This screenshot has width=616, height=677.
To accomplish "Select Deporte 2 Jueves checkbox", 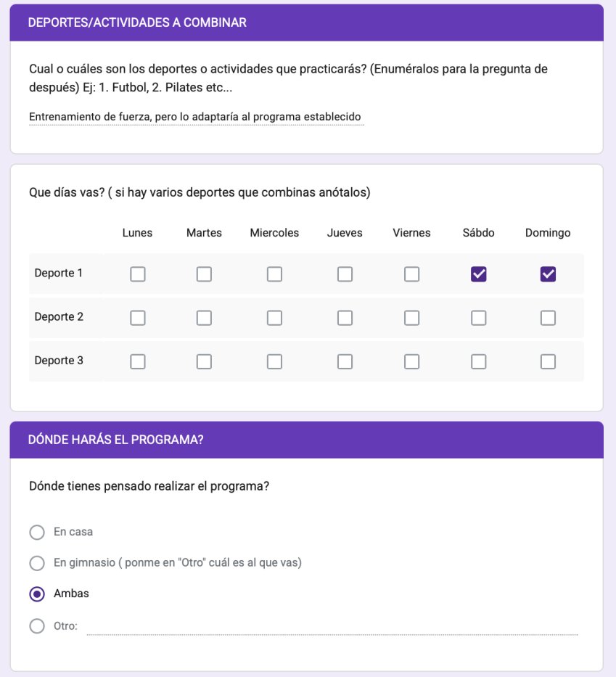I will pyautogui.click(x=345, y=318).
